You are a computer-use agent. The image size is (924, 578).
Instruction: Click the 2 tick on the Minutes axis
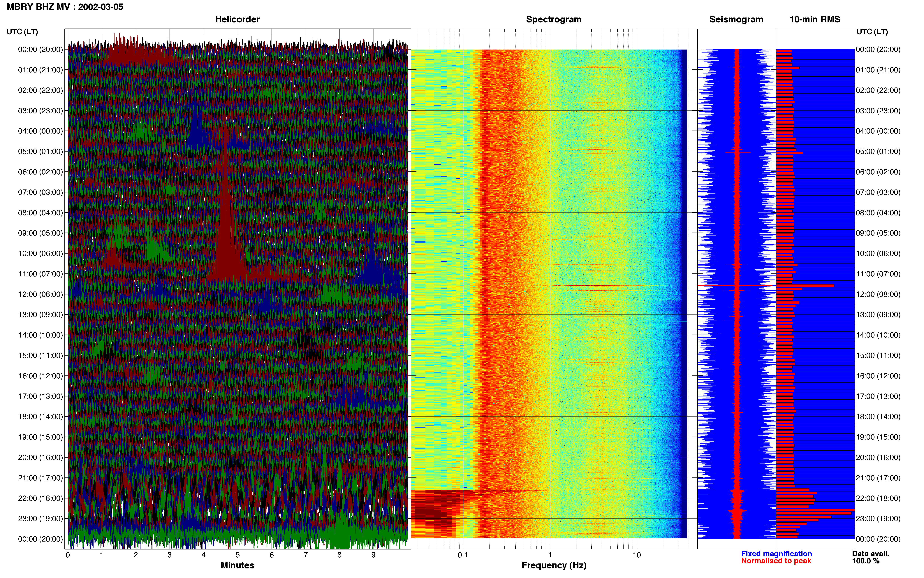(136, 555)
